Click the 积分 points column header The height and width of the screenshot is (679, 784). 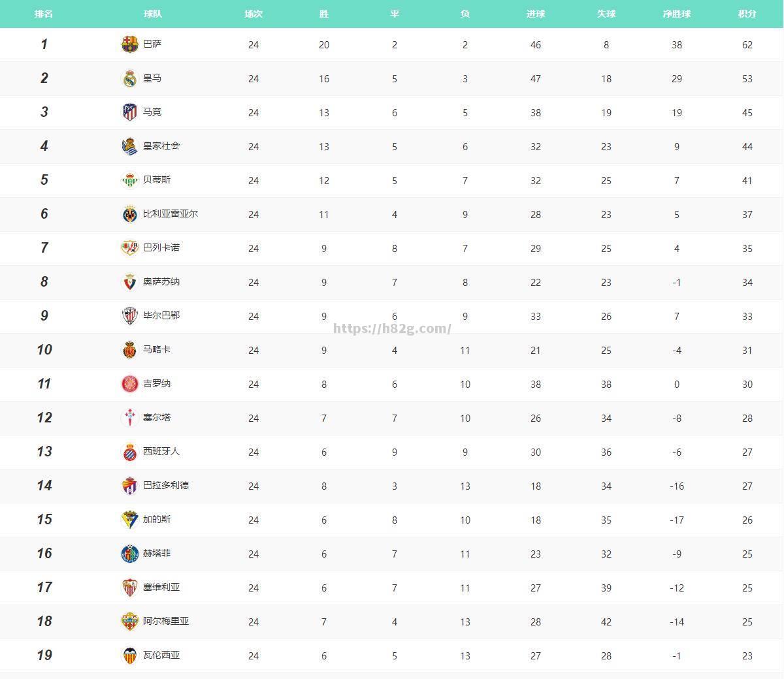click(747, 14)
